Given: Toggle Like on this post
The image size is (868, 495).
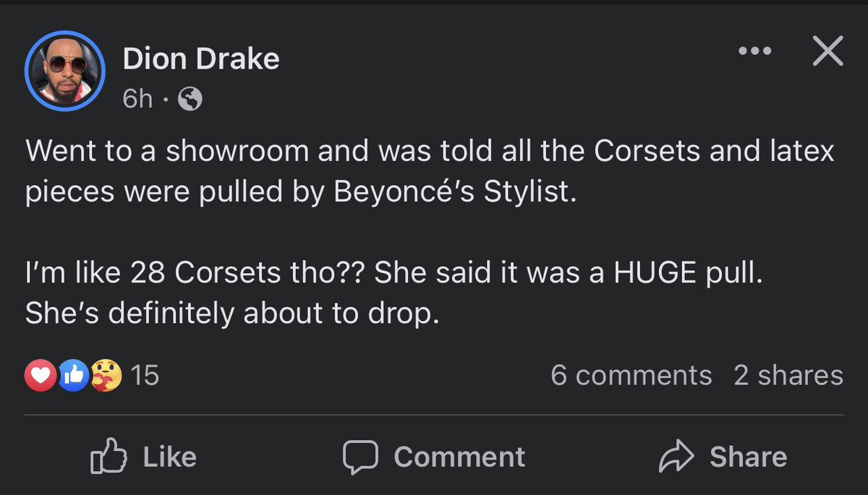Looking at the screenshot, I should [143, 456].
